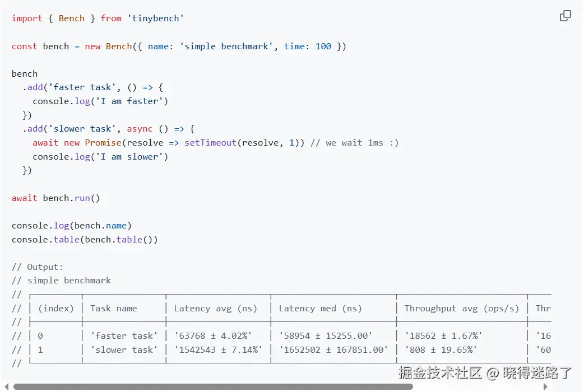Click the import keyword on the first line
Screen dimensions: 584x392
(x=27, y=18)
